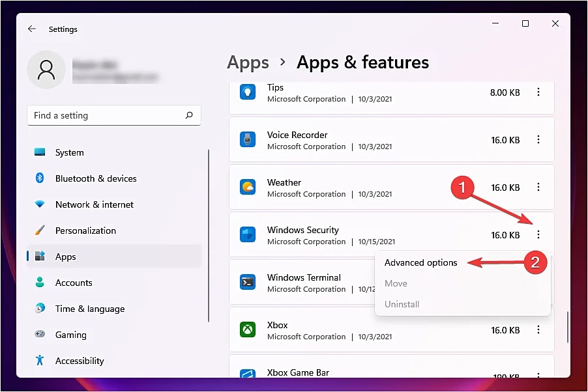Go to Time & language

pyautogui.click(x=114, y=309)
